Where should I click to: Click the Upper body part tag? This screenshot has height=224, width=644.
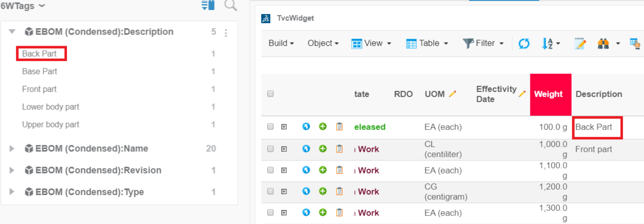[50, 124]
